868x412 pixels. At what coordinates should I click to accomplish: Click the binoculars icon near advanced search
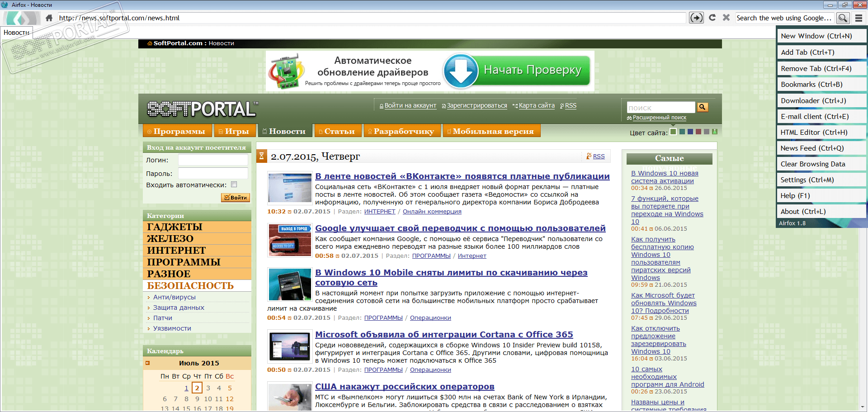(x=629, y=118)
